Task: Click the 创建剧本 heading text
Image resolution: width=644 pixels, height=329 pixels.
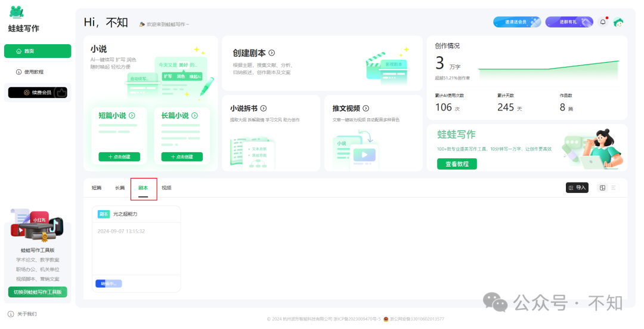Action: tap(249, 53)
